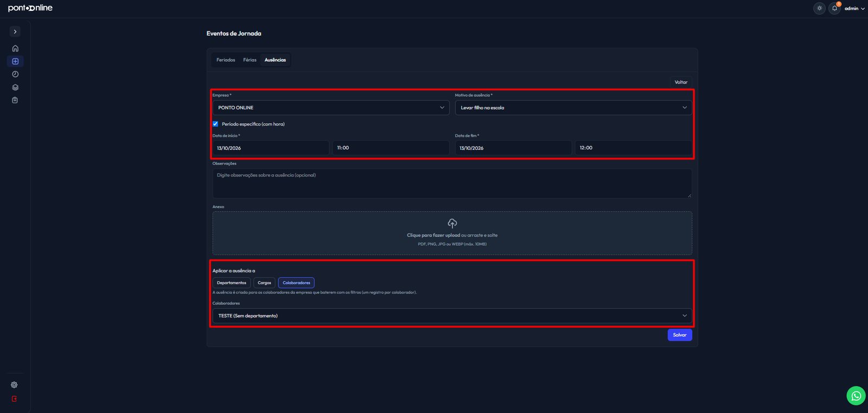Toggle the light/dark theme sun icon

tap(820, 8)
